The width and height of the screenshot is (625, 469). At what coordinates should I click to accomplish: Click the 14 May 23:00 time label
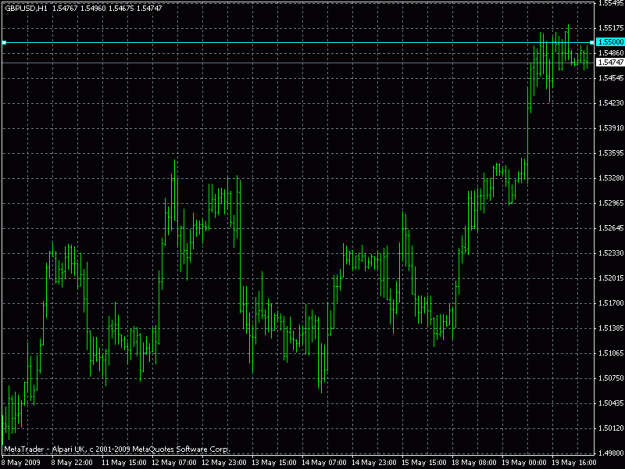pyautogui.click(x=374, y=462)
